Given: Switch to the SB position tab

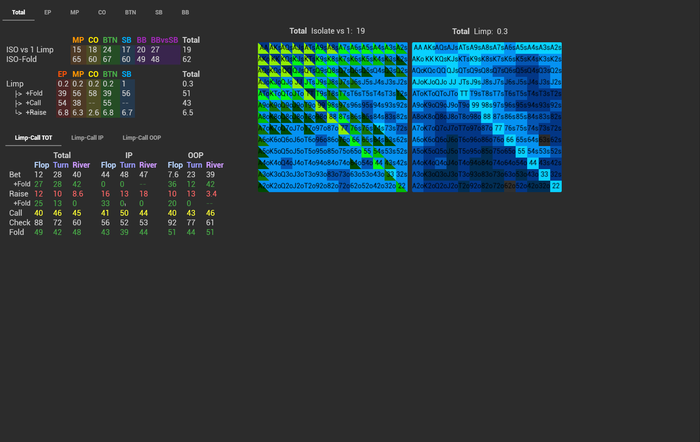Looking at the screenshot, I should 158,13.
